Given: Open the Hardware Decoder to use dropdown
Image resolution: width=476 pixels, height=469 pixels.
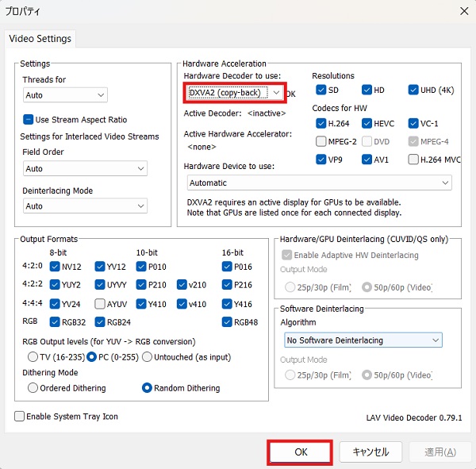Looking at the screenshot, I should pos(235,93).
